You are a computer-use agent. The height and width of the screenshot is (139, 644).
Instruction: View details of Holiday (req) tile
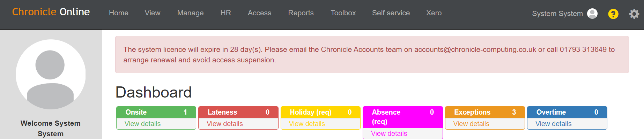(x=307, y=124)
